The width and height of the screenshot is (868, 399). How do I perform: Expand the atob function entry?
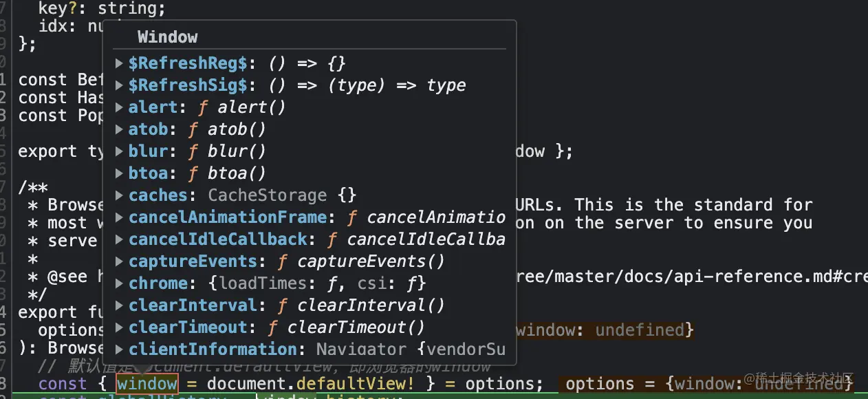pos(120,130)
